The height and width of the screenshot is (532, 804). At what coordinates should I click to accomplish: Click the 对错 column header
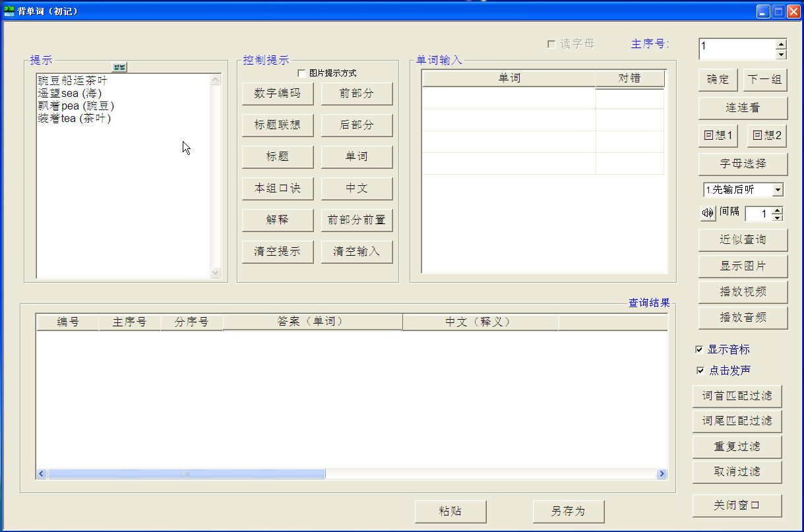[x=629, y=78]
